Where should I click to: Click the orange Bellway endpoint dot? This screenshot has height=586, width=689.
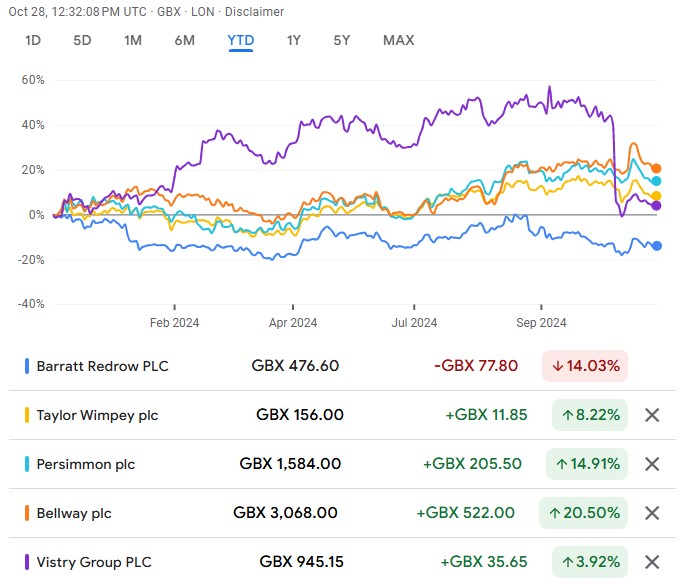point(656,169)
